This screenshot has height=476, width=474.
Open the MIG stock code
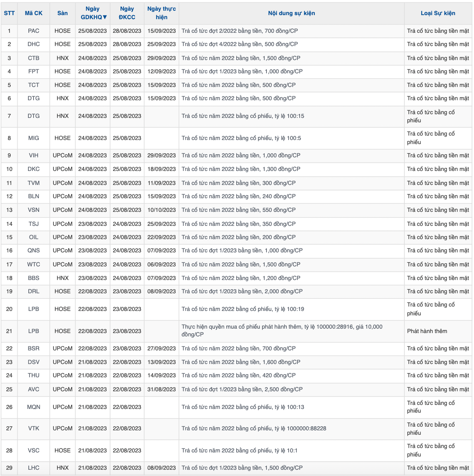[34, 138]
